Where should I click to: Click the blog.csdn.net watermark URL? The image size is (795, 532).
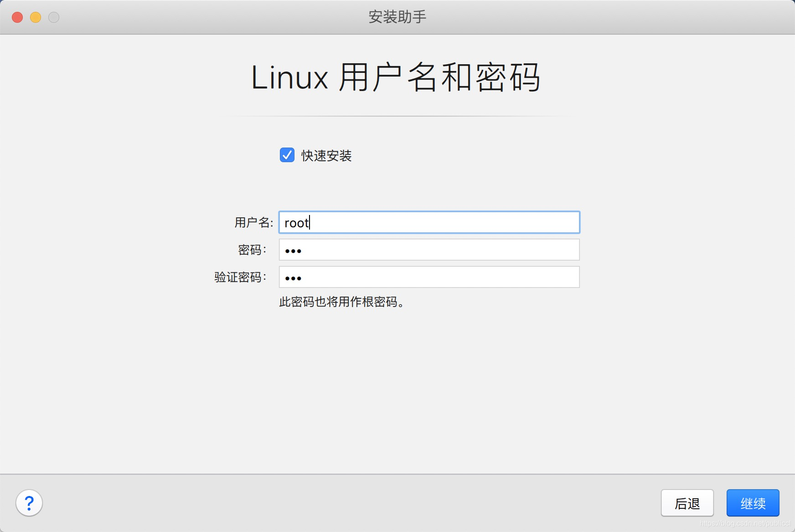(x=745, y=523)
